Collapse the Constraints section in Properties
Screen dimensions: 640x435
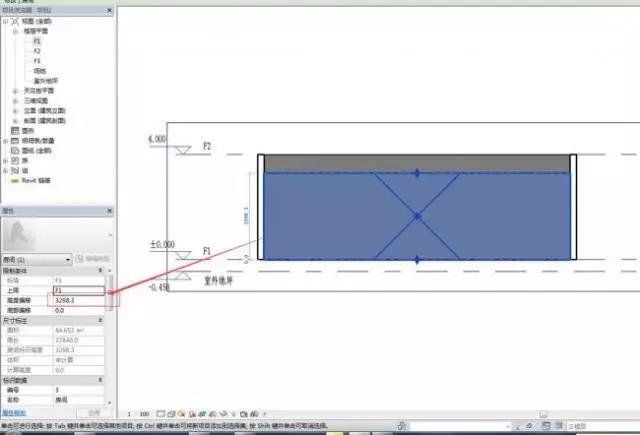click(x=100, y=270)
